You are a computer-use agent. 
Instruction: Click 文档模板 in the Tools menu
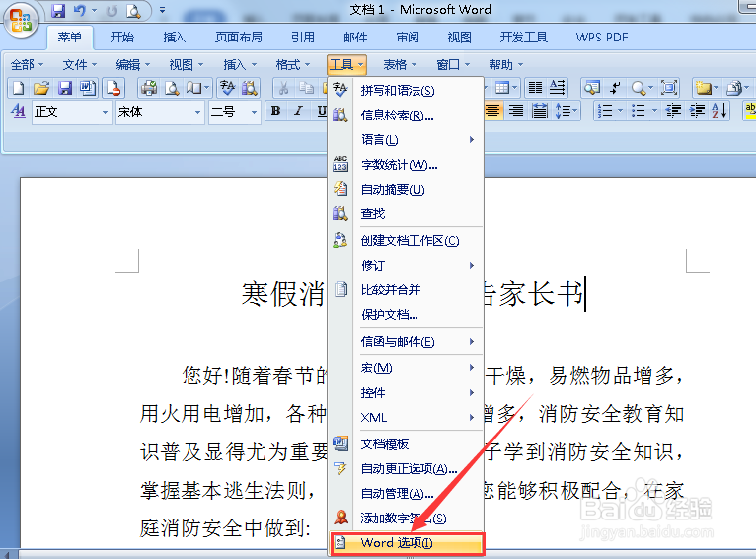(406, 444)
